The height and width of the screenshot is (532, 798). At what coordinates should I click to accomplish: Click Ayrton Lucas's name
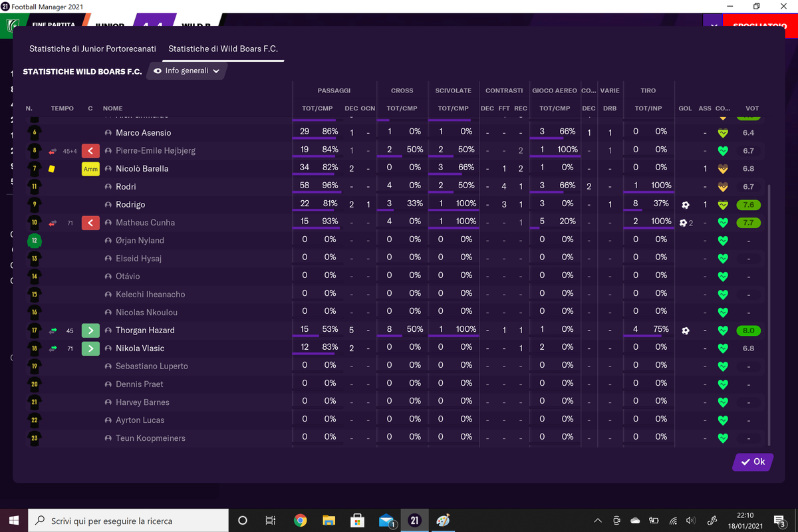tap(140, 420)
